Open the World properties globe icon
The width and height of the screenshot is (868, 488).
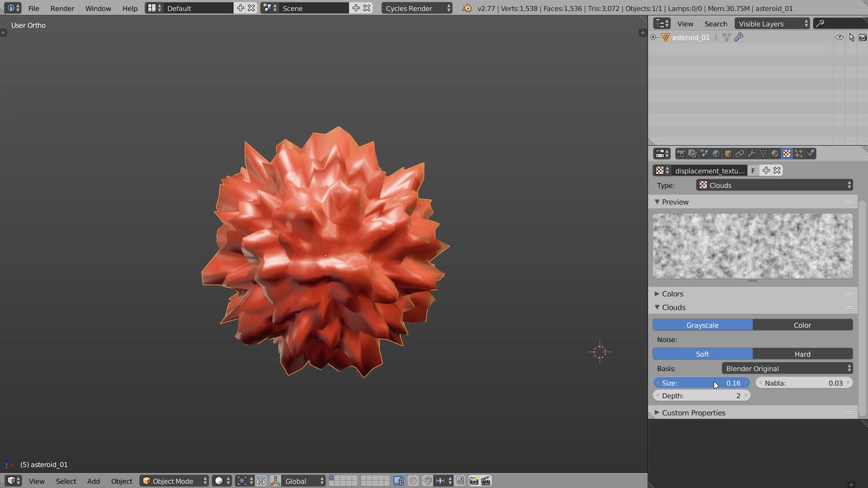click(x=716, y=154)
